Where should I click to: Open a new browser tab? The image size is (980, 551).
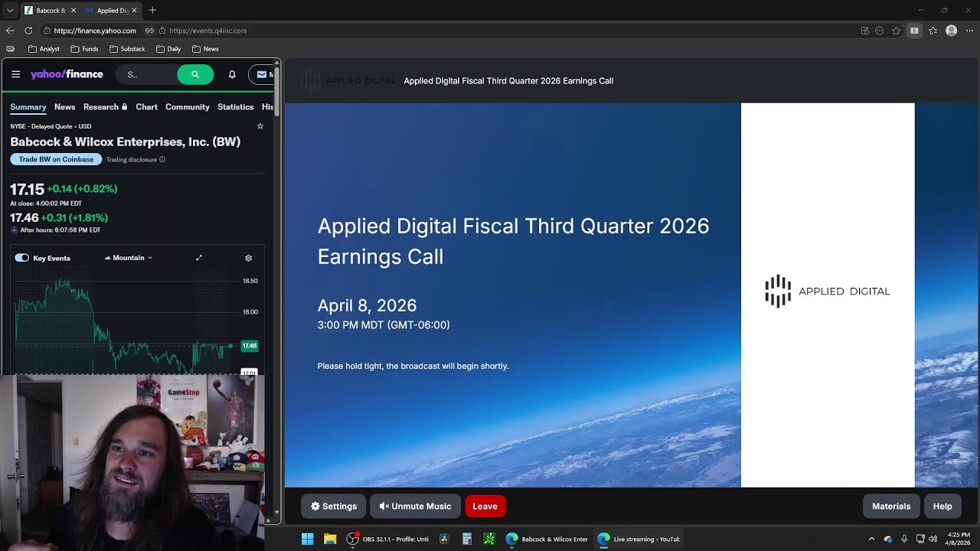pos(152,11)
